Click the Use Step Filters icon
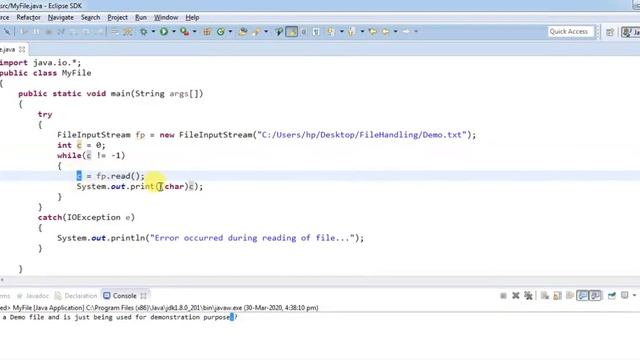This screenshot has width=640, height=360. click(128, 31)
